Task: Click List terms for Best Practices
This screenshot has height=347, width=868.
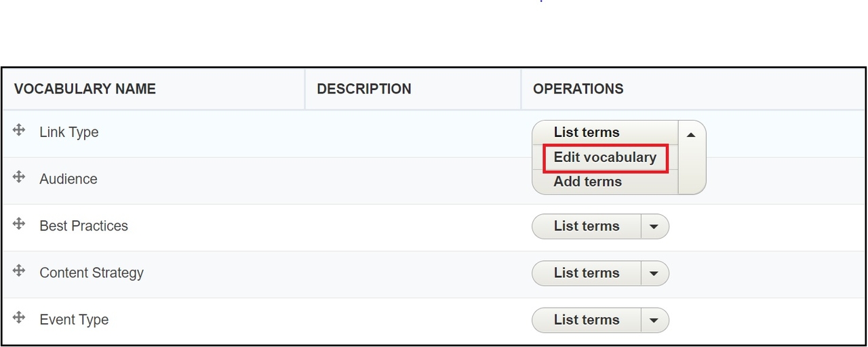Action: point(587,226)
